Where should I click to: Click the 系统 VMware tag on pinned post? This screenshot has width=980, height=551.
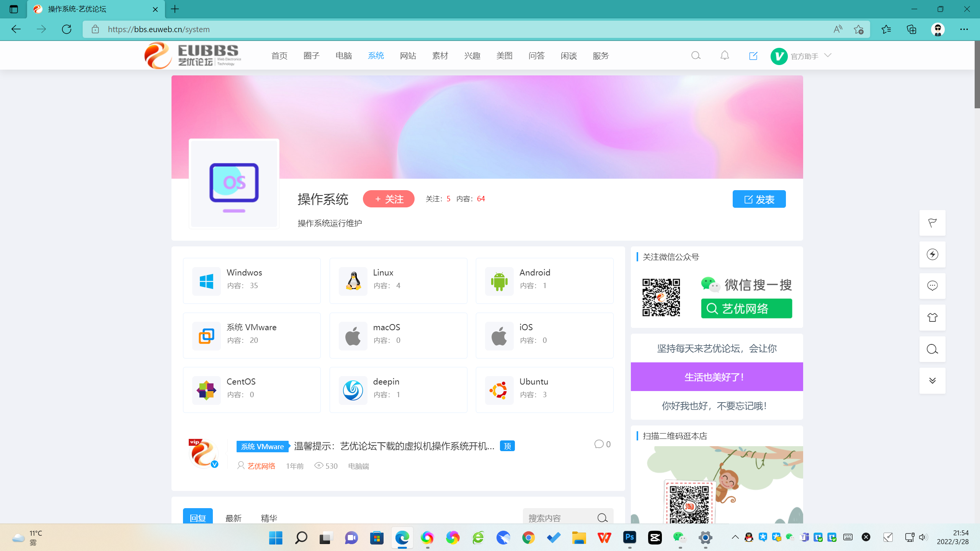click(x=263, y=447)
